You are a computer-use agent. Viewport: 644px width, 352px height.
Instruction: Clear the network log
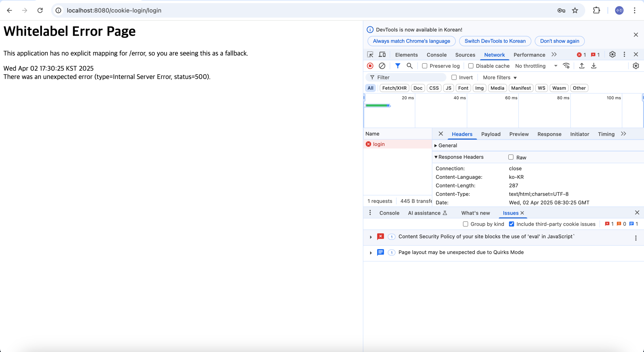382,66
